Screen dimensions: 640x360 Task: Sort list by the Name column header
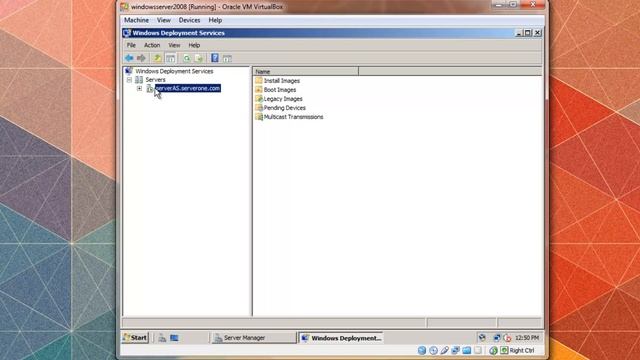click(x=306, y=71)
